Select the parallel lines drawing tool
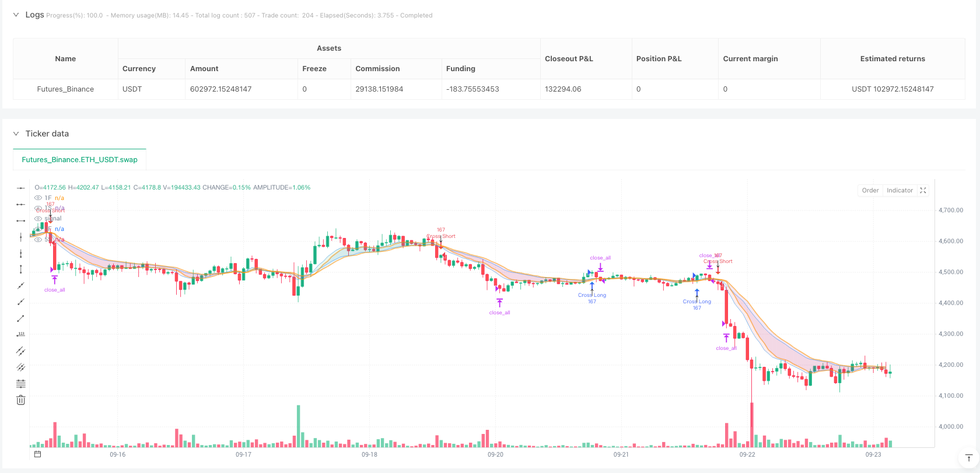 tap(21, 351)
